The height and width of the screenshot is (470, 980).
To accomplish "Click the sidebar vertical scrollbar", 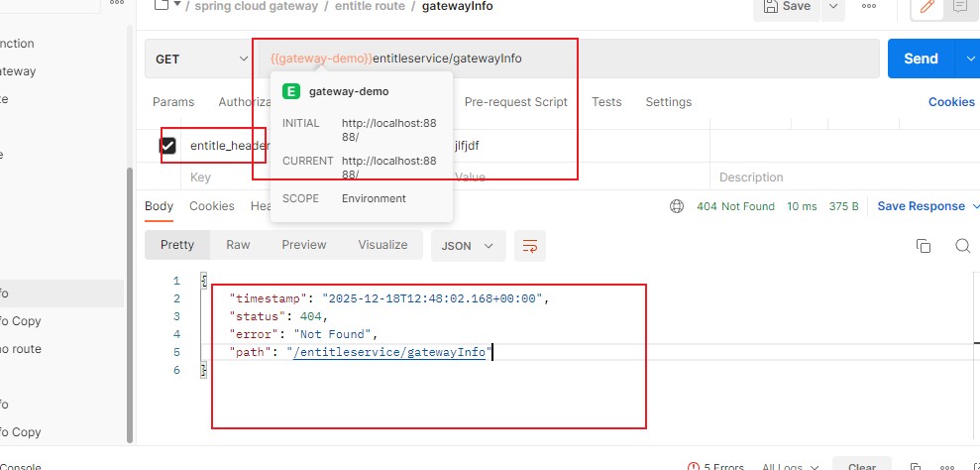I will 130,304.
